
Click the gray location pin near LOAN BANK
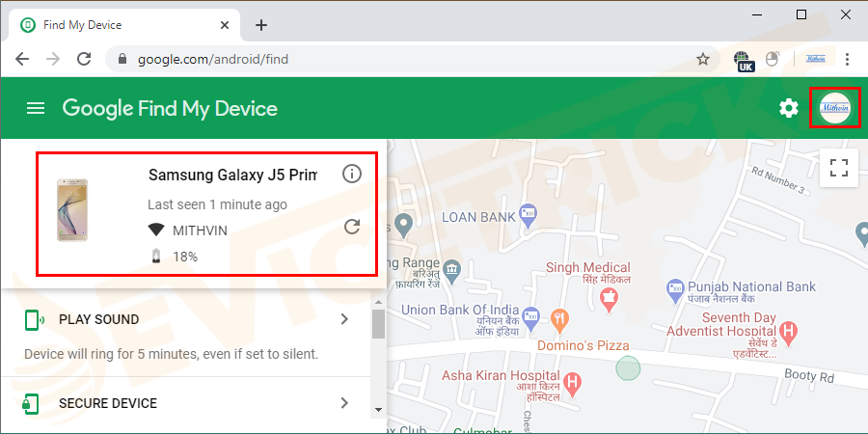tap(405, 226)
